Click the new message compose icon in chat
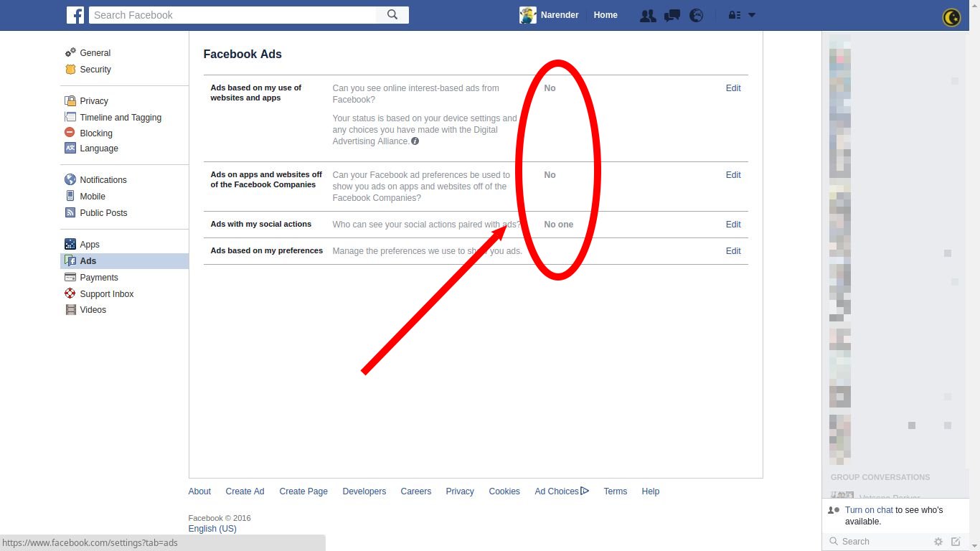This screenshot has width=980, height=551. click(x=956, y=542)
